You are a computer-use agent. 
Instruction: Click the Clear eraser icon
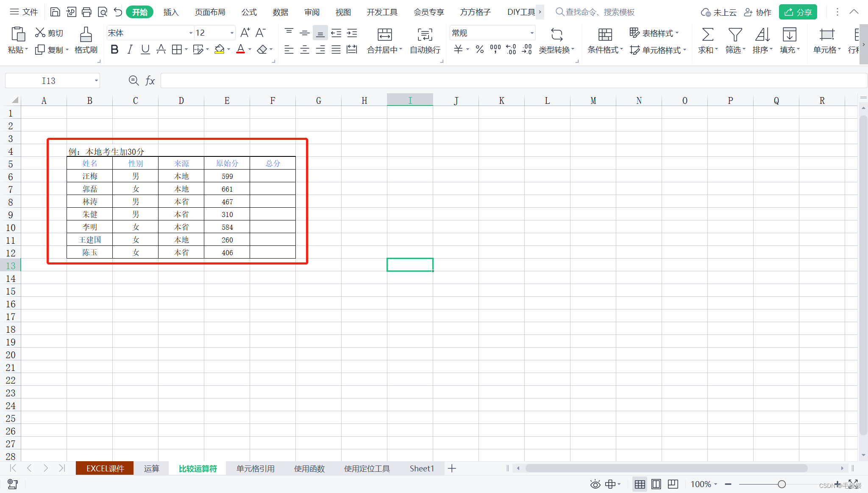(262, 50)
